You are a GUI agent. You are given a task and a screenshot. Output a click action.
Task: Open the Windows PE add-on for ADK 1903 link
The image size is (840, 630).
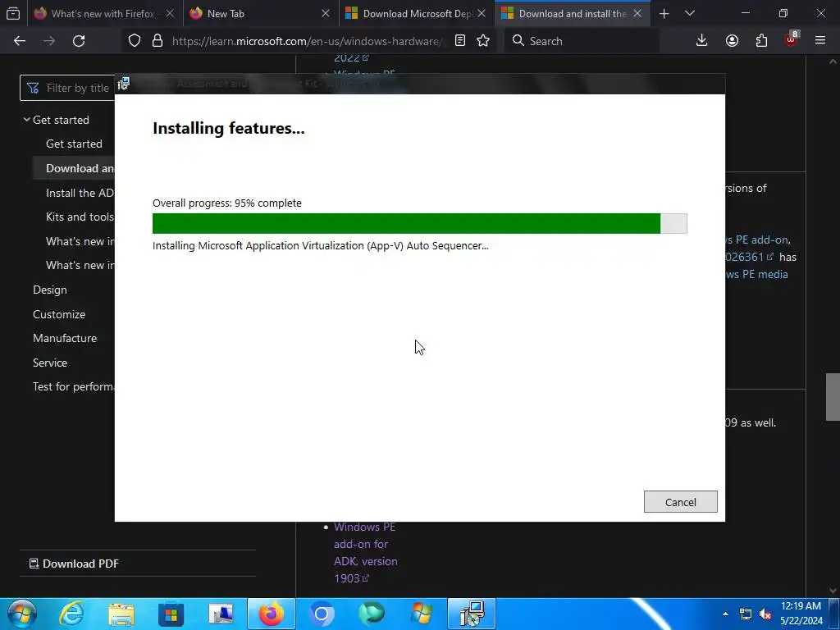click(365, 552)
